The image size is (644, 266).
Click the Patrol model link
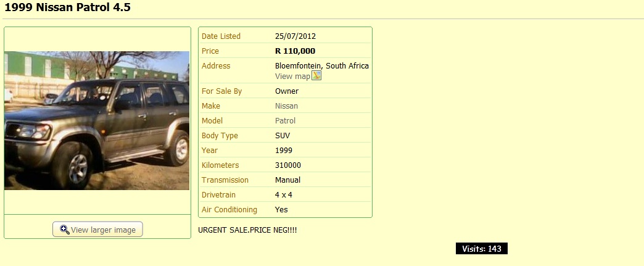tap(285, 120)
